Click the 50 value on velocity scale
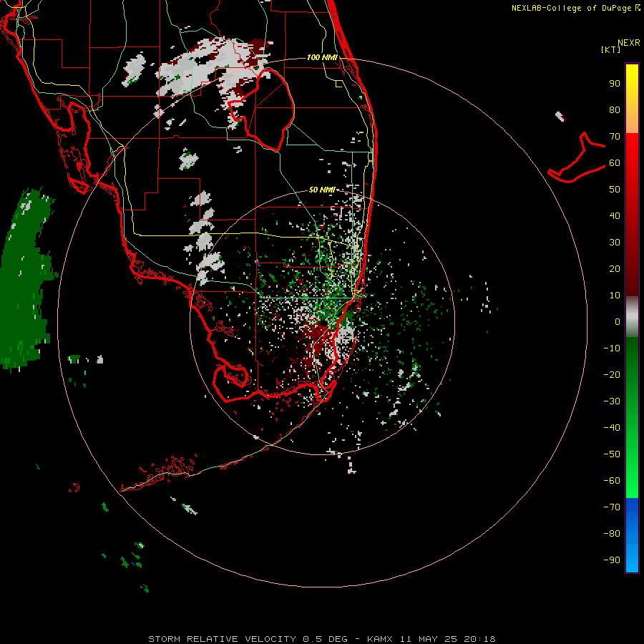The height and width of the screenshot is (644, 644). coord(615,190)
